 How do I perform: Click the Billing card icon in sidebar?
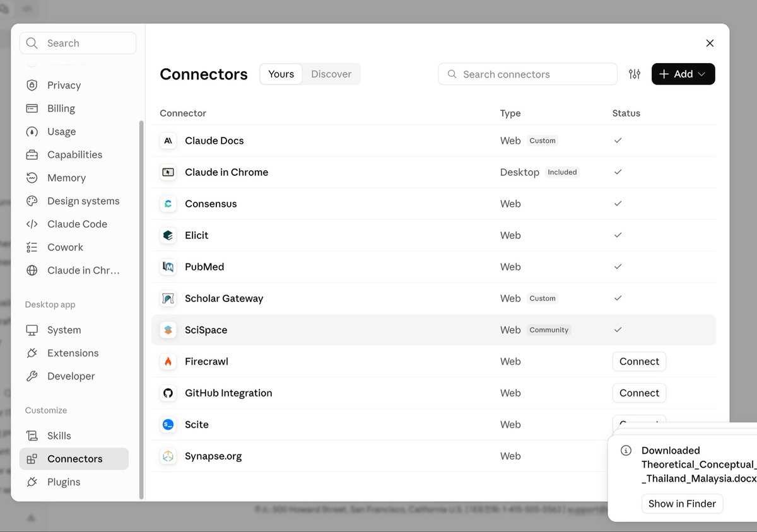32,108
